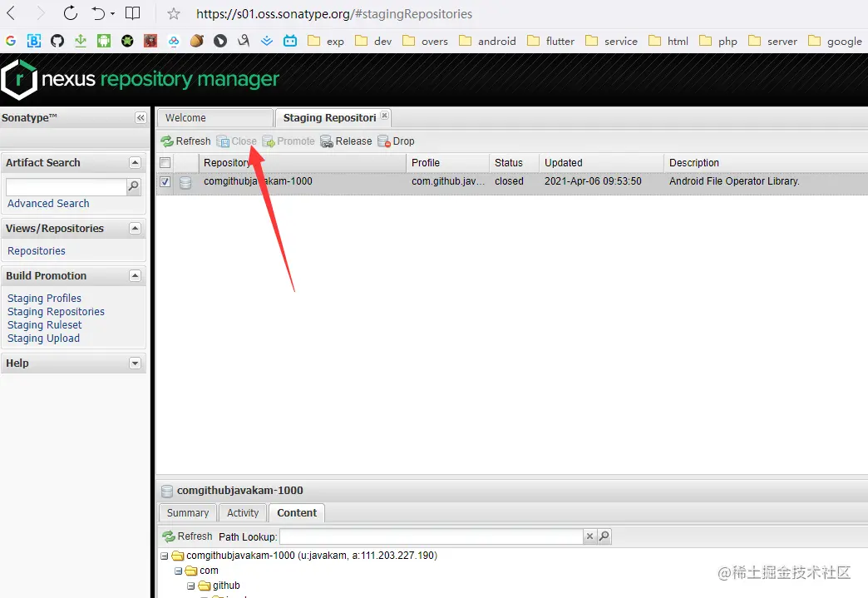Open the GitHub bookmark icon
868x598 pixels.
[x=57, y=41]
